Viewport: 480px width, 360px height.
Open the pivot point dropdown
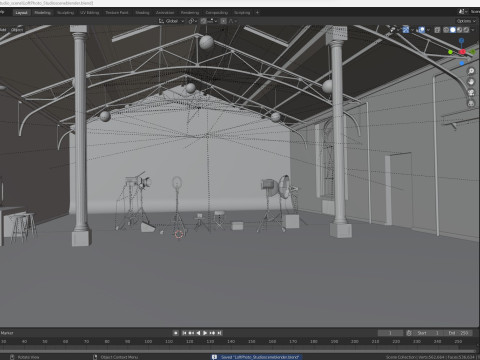(192, 21)
